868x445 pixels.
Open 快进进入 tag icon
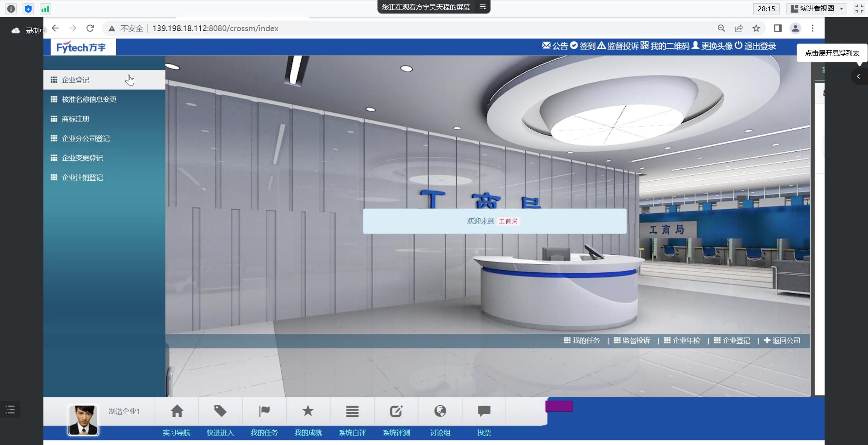220,411
